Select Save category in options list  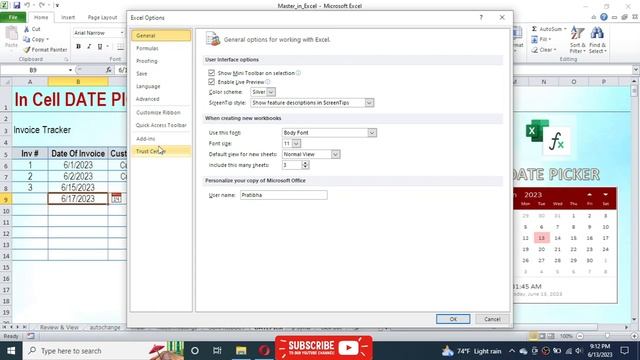tap(161, 73)
